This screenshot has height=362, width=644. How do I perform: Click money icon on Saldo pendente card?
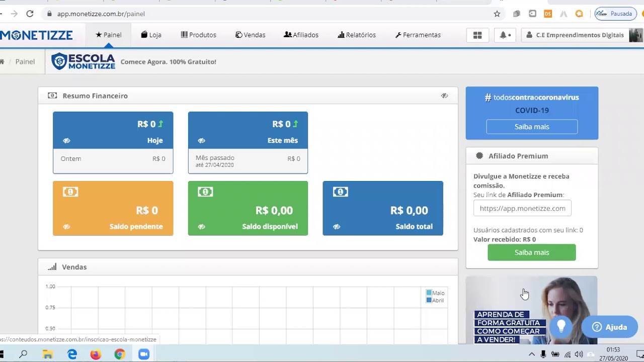pos(70,192)
